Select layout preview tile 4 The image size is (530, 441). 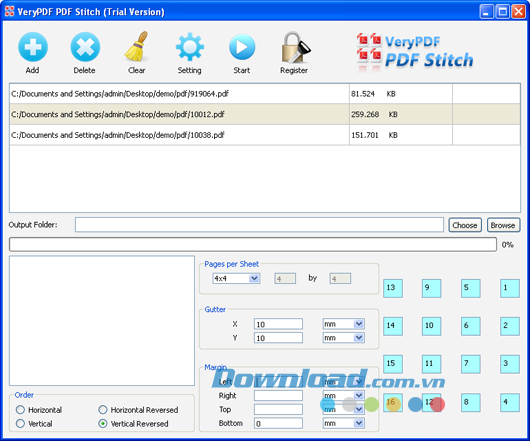[510, 402]
